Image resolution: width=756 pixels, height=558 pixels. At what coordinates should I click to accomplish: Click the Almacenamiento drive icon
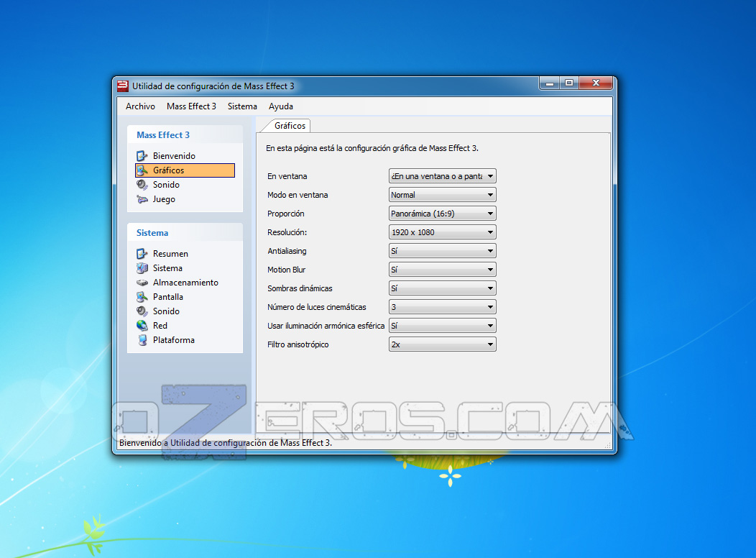click(x=142, y=283)
